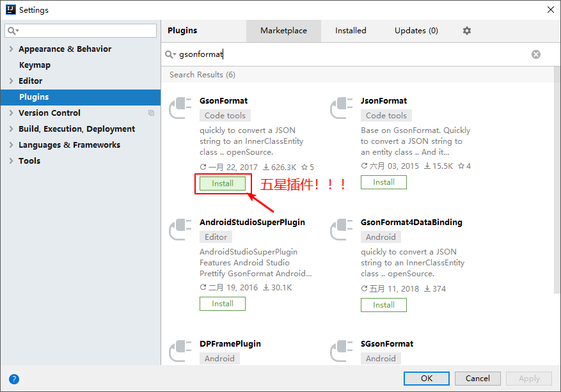Click into the settings search field
Image resolution: width=561 pixels, height=392 pixels.
tap(81, 31)
